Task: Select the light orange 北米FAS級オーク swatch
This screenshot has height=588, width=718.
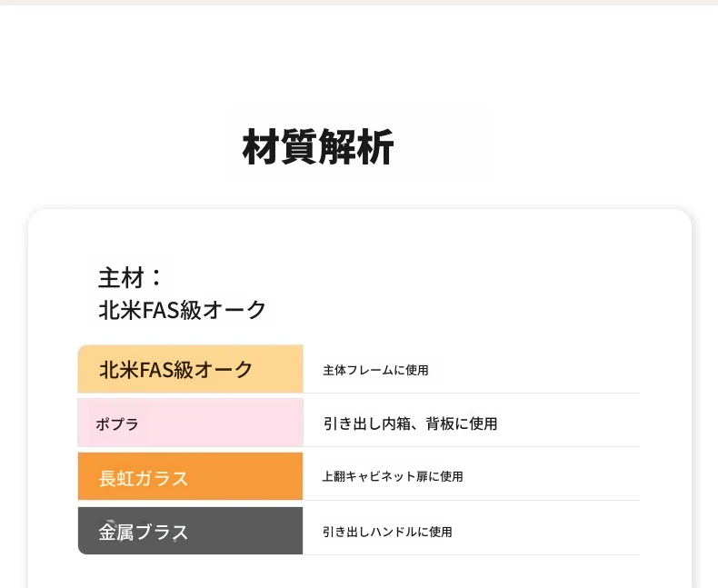Action: point(191,369)
